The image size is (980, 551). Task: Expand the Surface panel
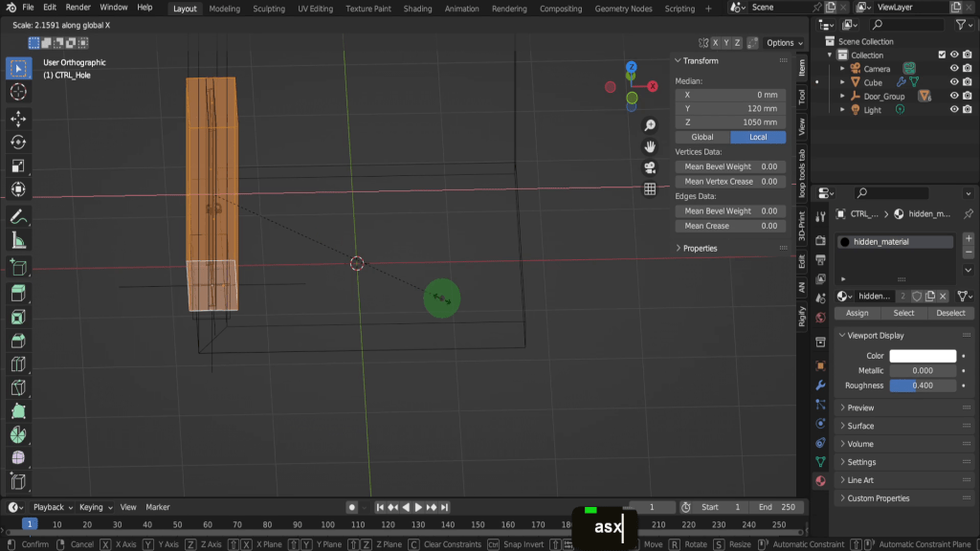pos(860,426)
